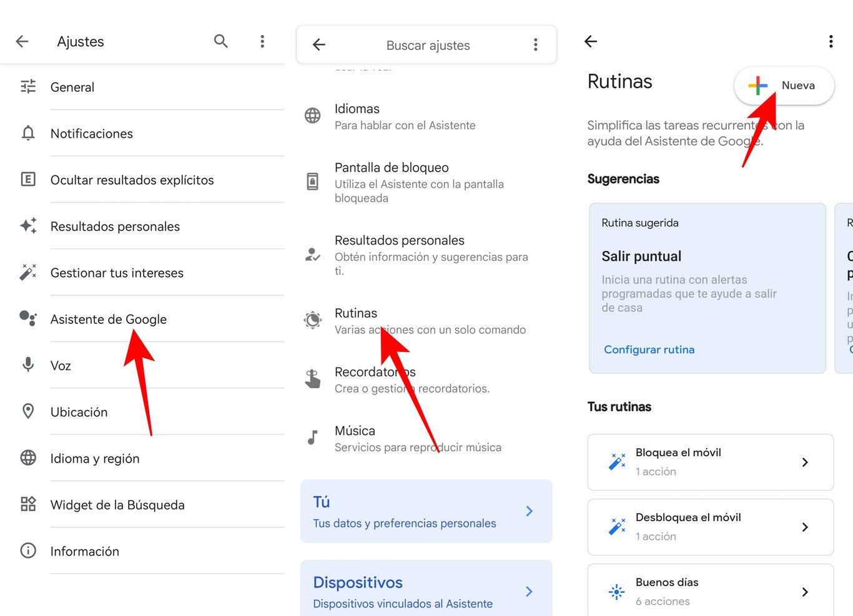Tap the Ubicación pin icon
Viewport: 853px width, 616px height.
coord(28,411)
